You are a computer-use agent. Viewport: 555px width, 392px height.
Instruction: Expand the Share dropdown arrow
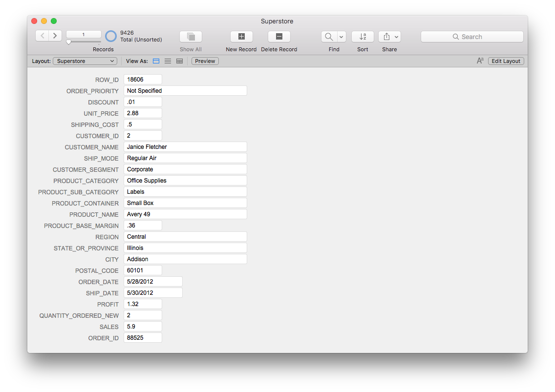point(396,37)
